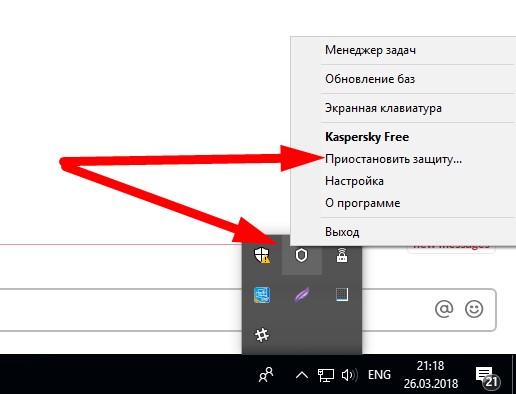Click the network icon in the taskbar
Image resolution: width=516 pixels, height=394 pixels.
click(x=326, y=375)
